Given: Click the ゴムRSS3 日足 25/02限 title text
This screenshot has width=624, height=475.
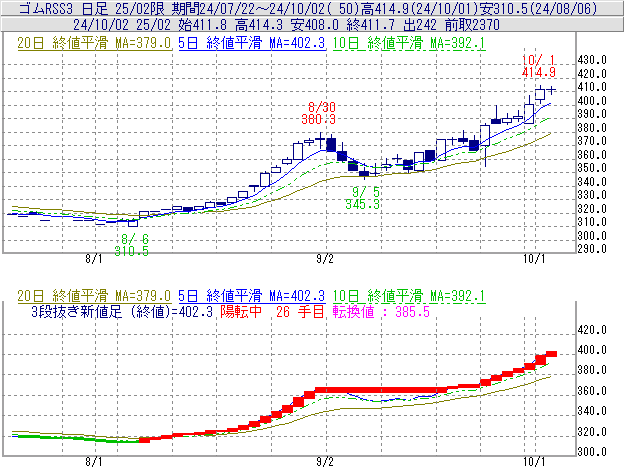Looking at the screenshot, I should pos(92,8).
